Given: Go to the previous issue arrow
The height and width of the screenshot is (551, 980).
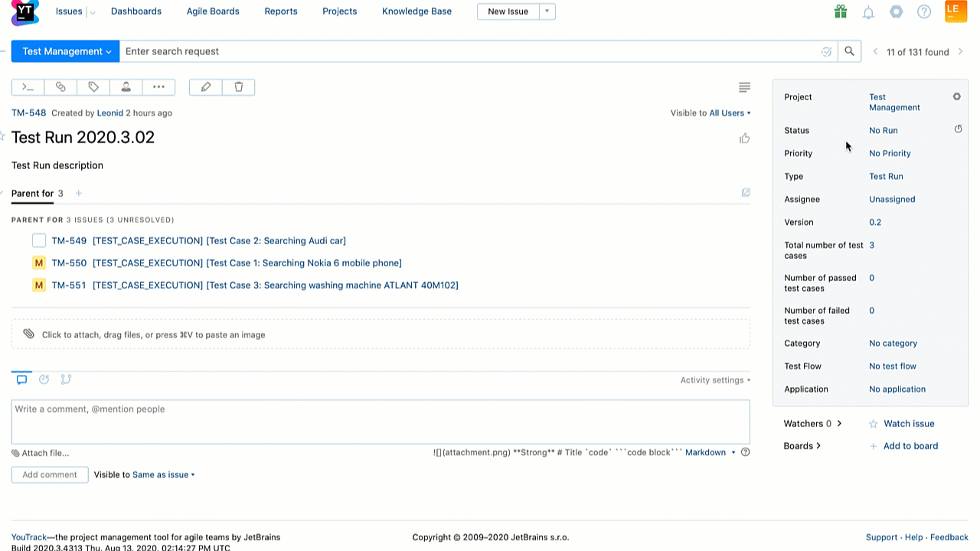Looking at the screenshot, I should click(x=876, y=52).
